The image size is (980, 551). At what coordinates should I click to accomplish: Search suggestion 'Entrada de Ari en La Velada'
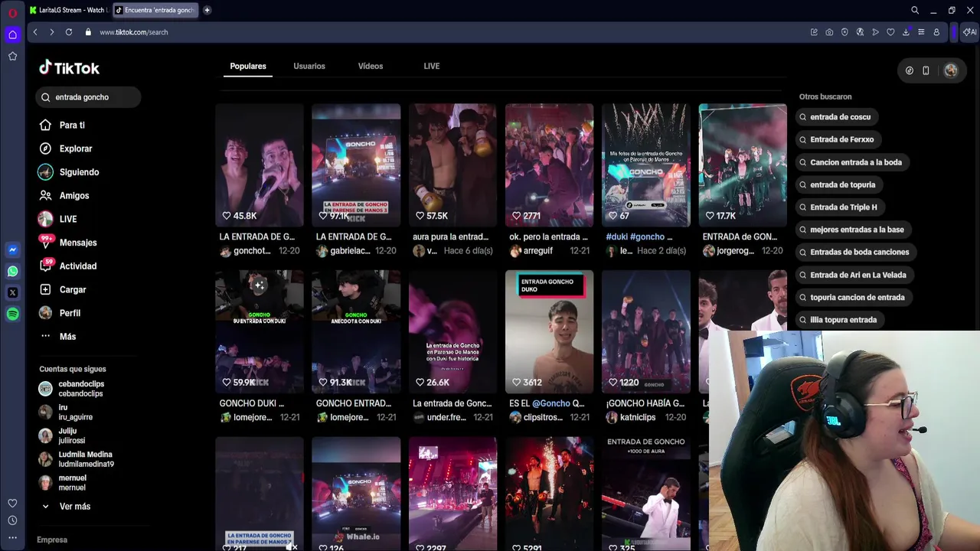[853, 275]
